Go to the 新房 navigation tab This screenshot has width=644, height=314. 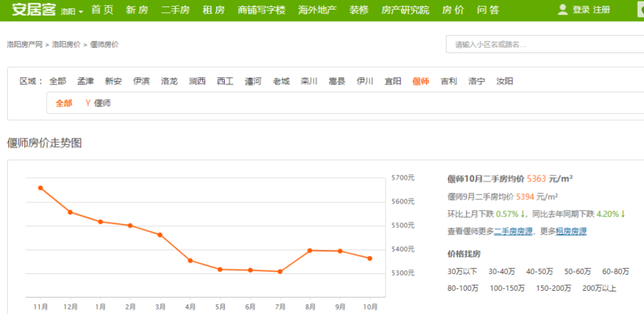tap(137, 10)
